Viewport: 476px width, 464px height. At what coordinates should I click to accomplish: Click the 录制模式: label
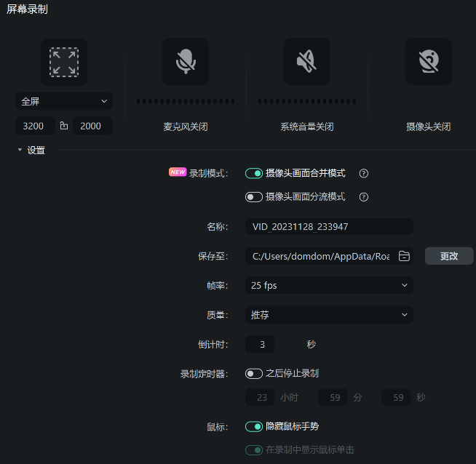tap(208, 174)
